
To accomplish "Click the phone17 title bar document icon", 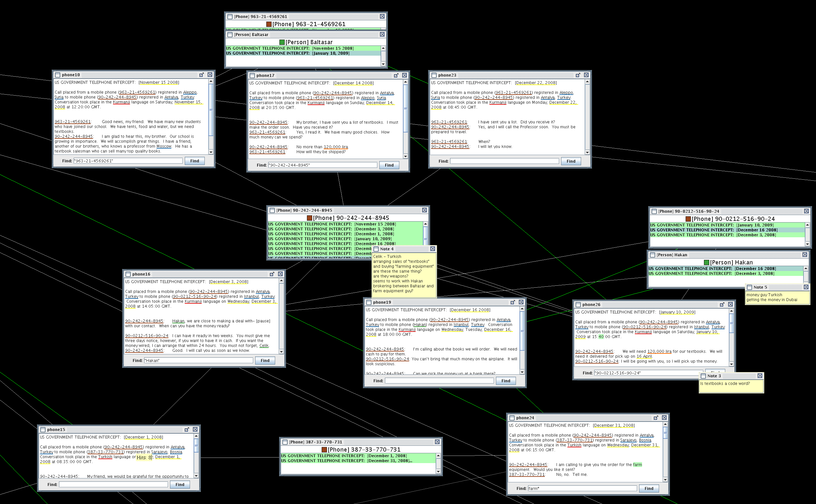I will point(252,76).
